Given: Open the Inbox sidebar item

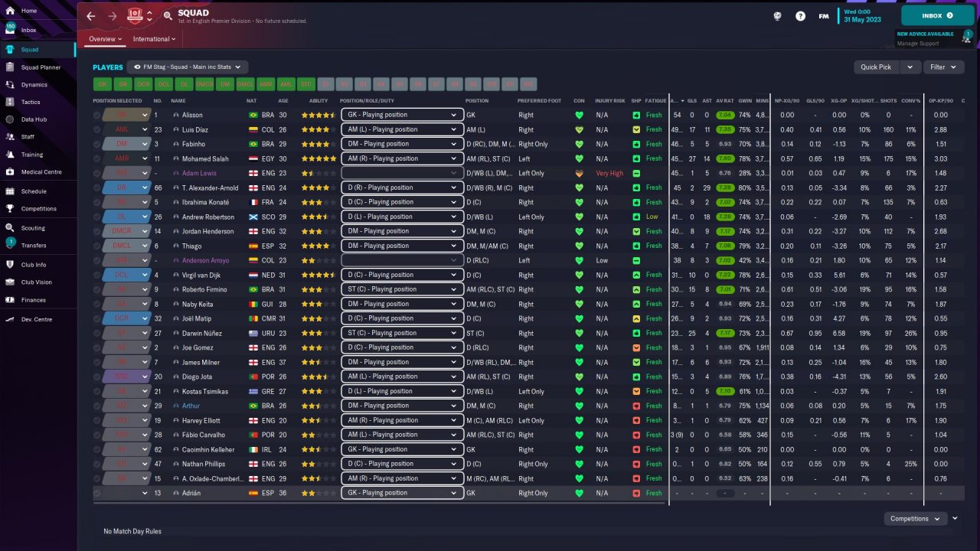Looking at the screenshot, I should 29,30.
